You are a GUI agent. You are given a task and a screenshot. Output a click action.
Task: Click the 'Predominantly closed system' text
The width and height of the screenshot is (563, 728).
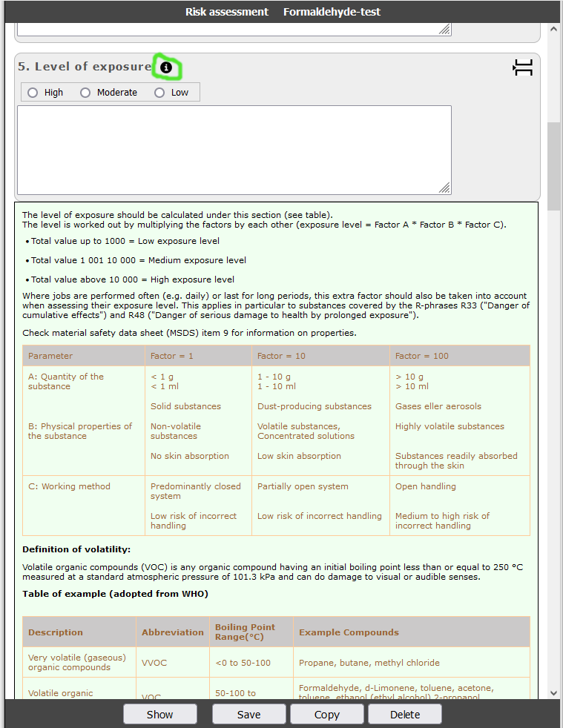(196, 491)
